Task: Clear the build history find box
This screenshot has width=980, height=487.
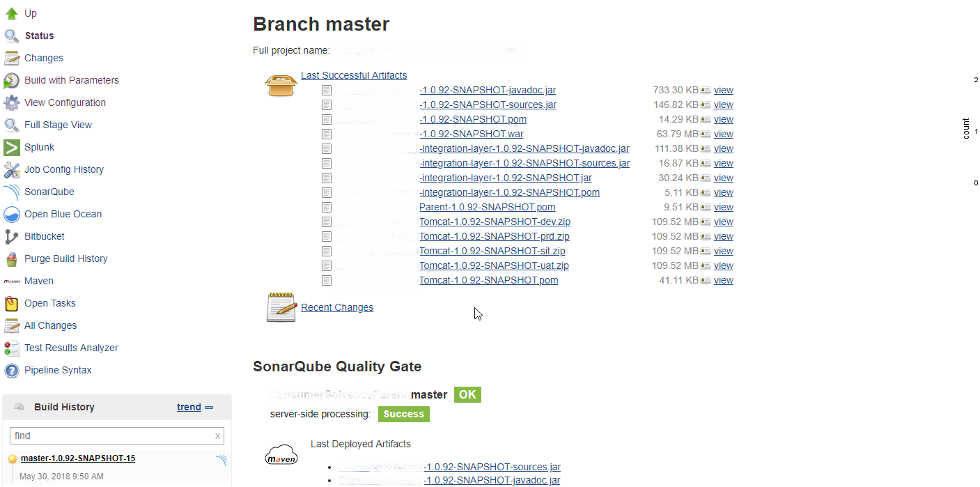Action: 217,436
